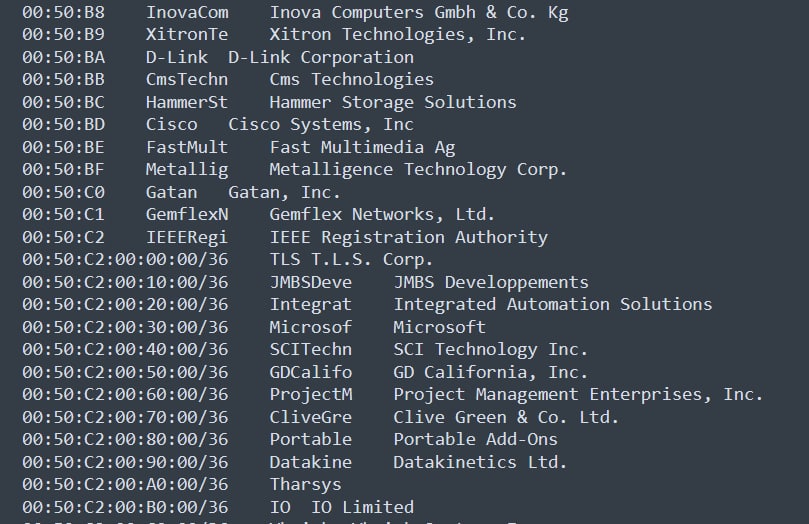This screenshot has width=809, height=524.
Task: Click the JMBS Developpements vendor name
Action: tap(490, 282)
